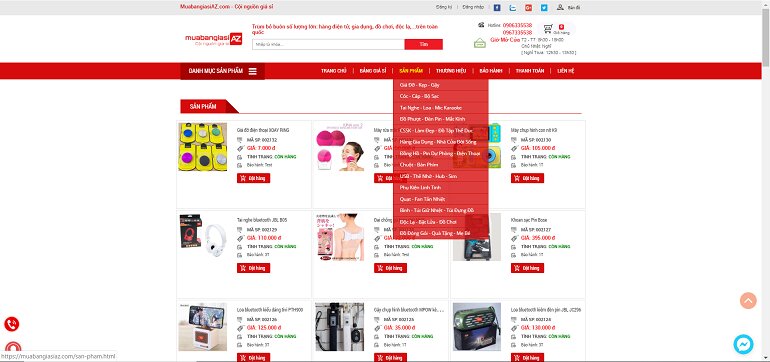The height and width of the screenshot is (362, 770).
Task: Click the user profile icon in top bar
Action: 560,7
